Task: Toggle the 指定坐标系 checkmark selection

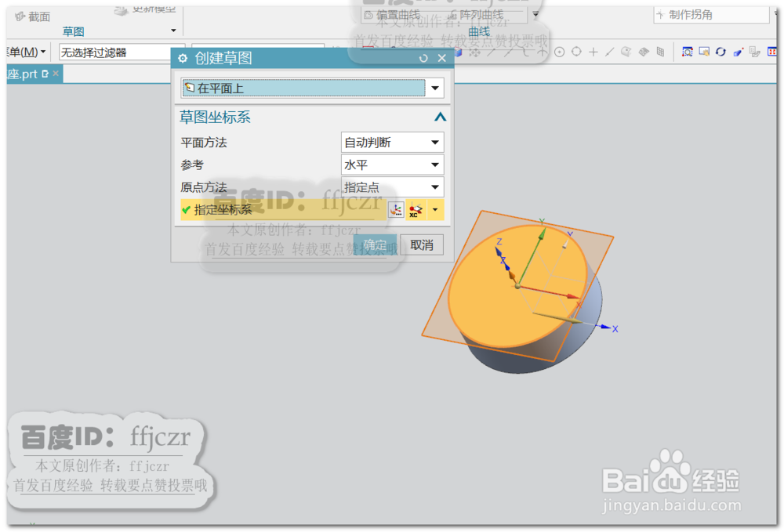Action: (x=186, y=209)
